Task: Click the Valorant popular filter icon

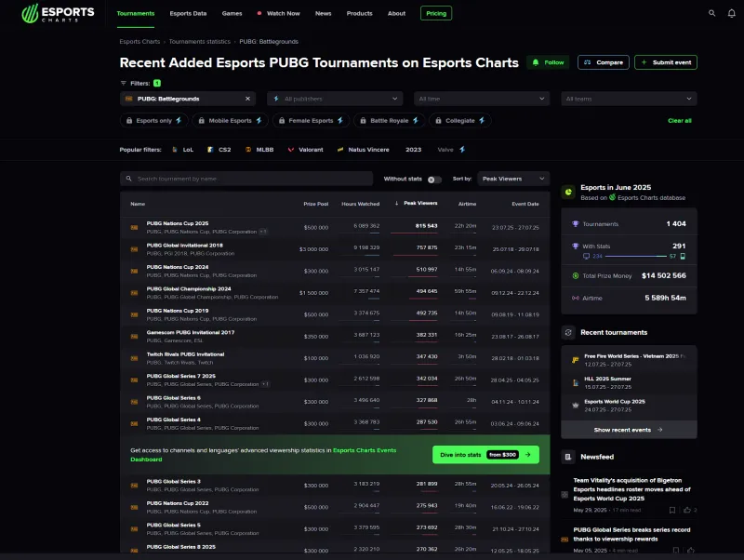Action: (x=291, y=150)
